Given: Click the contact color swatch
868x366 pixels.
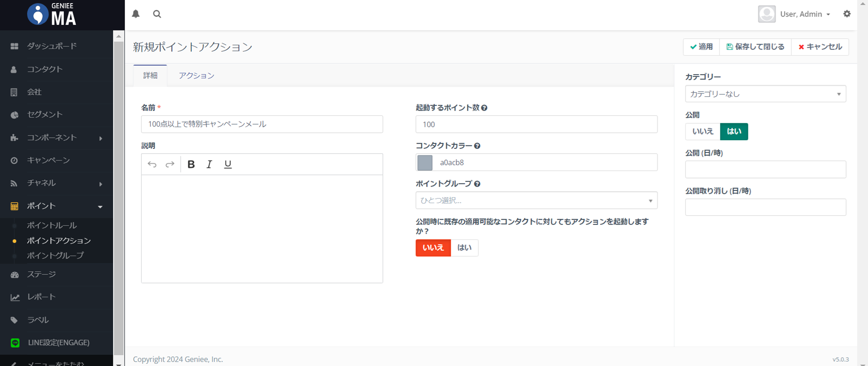Looking at the screenshot, I should [425, 162].
